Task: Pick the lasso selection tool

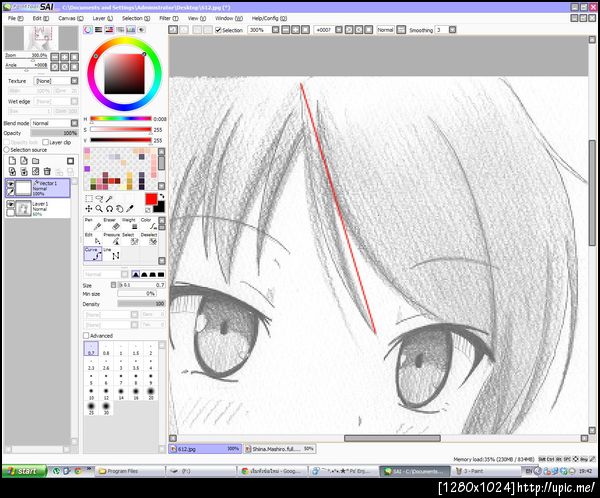Action: click(99, 198)
